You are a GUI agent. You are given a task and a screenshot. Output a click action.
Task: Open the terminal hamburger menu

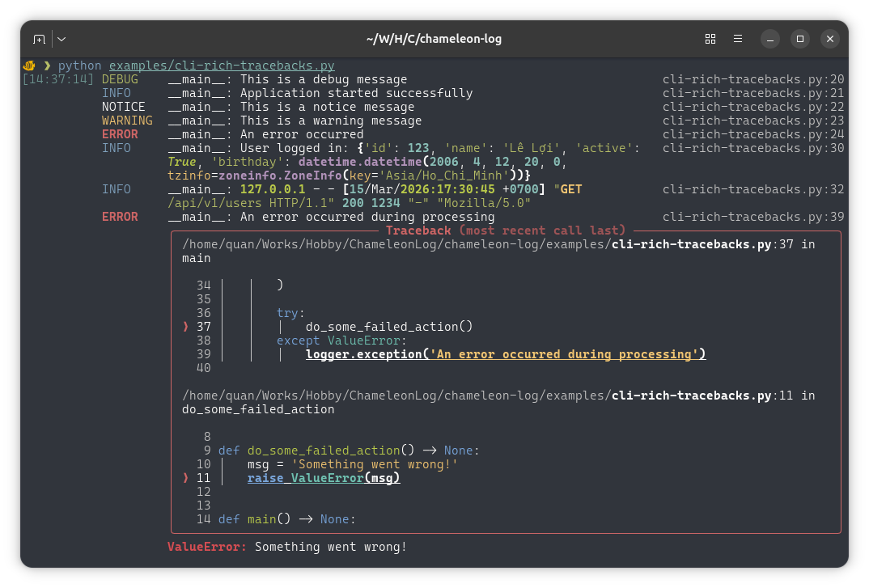click(738, 39)
